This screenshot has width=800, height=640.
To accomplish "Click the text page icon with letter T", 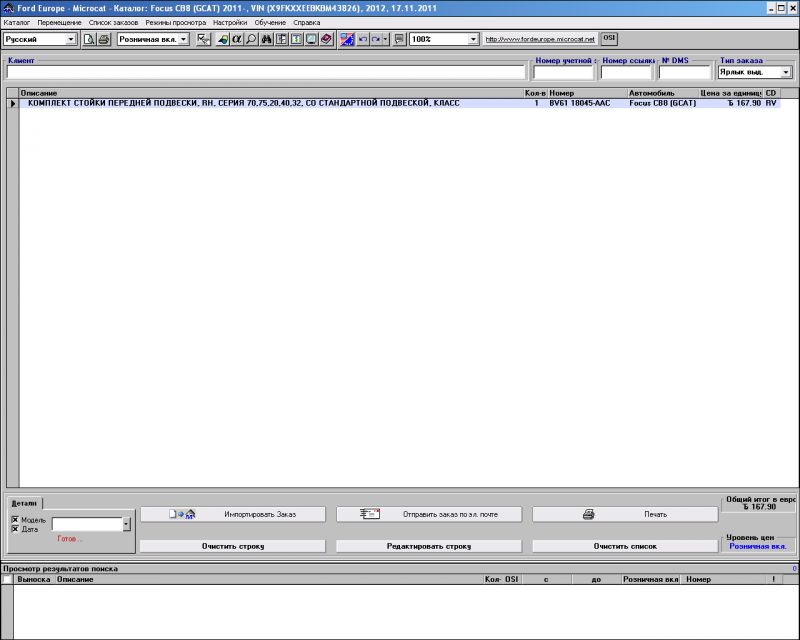I will coord(296,39).
